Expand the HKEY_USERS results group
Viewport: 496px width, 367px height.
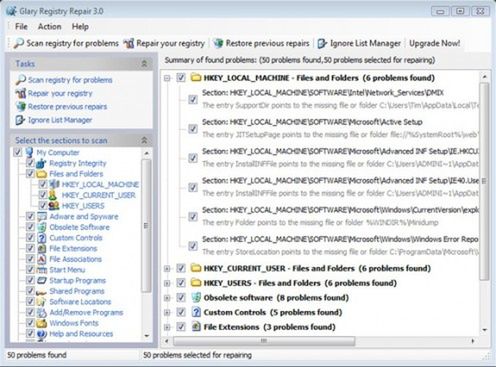(167, 283)
